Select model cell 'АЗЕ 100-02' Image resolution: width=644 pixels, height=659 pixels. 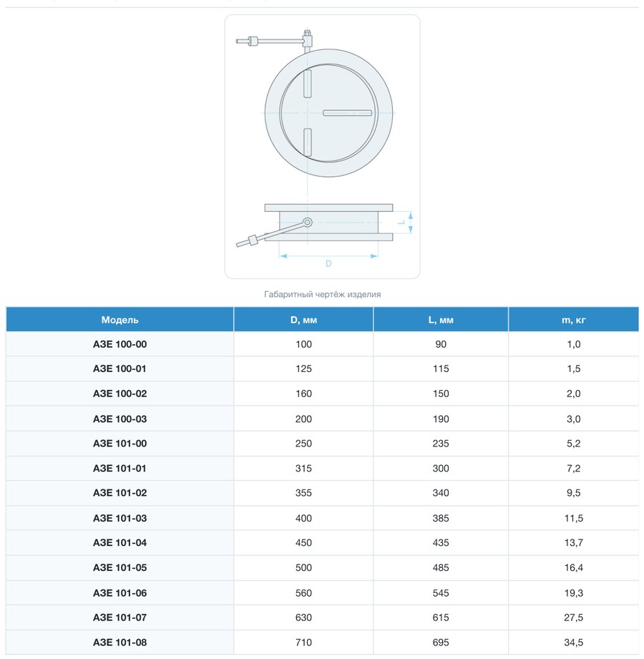(x=119, y=394)
